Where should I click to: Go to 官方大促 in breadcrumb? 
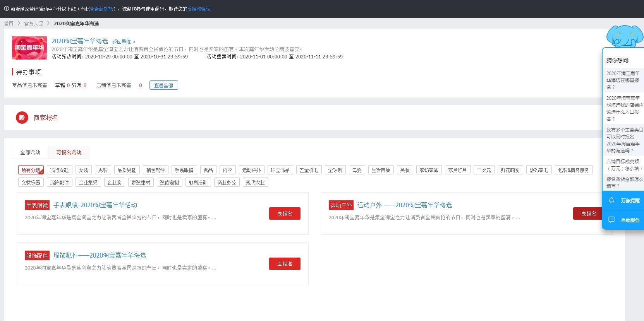34,24
